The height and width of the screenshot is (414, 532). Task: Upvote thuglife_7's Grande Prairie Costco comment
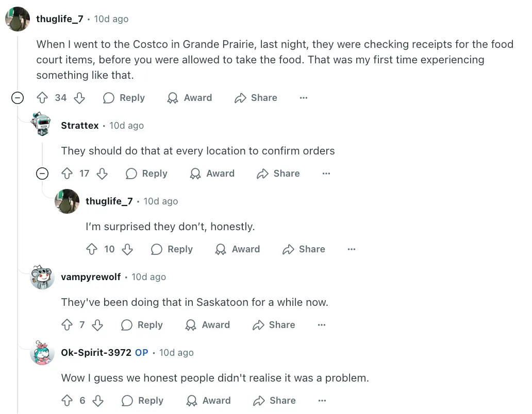tap(42, 98)
